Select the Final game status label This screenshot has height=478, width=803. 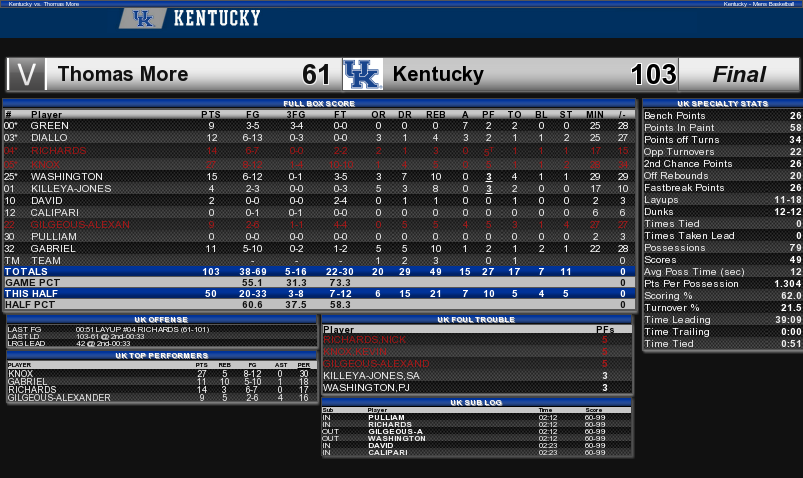739,74
